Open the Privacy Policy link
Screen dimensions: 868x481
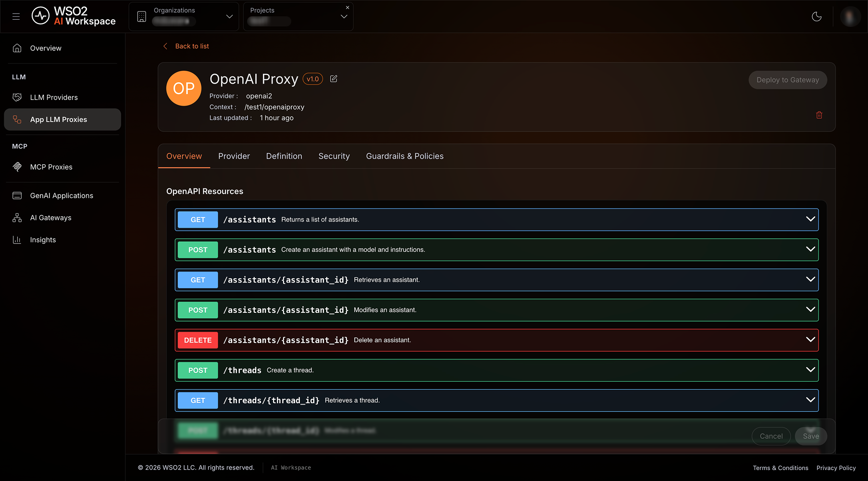click(x=836, y=468)
